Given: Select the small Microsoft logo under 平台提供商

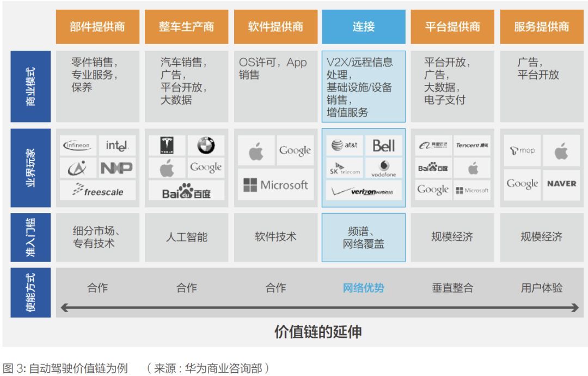Looking at the screenshot, I should tap(472, 191).
